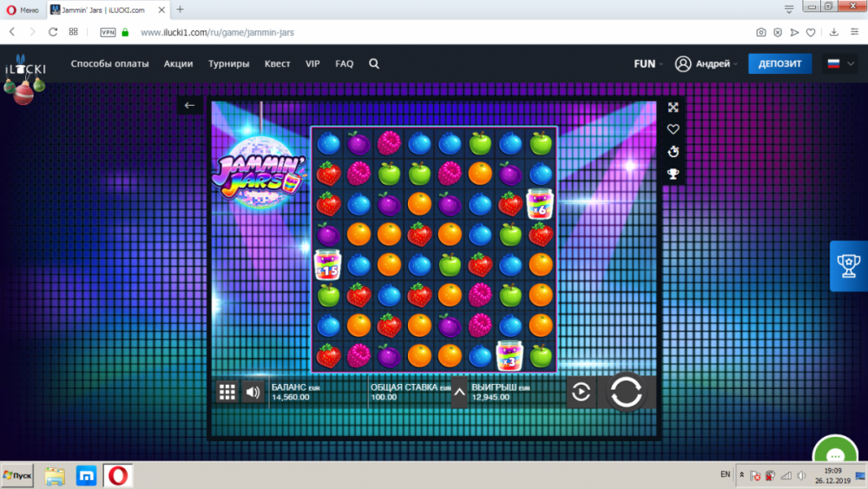Mute the game sound with speaker icon

(253, 392)
